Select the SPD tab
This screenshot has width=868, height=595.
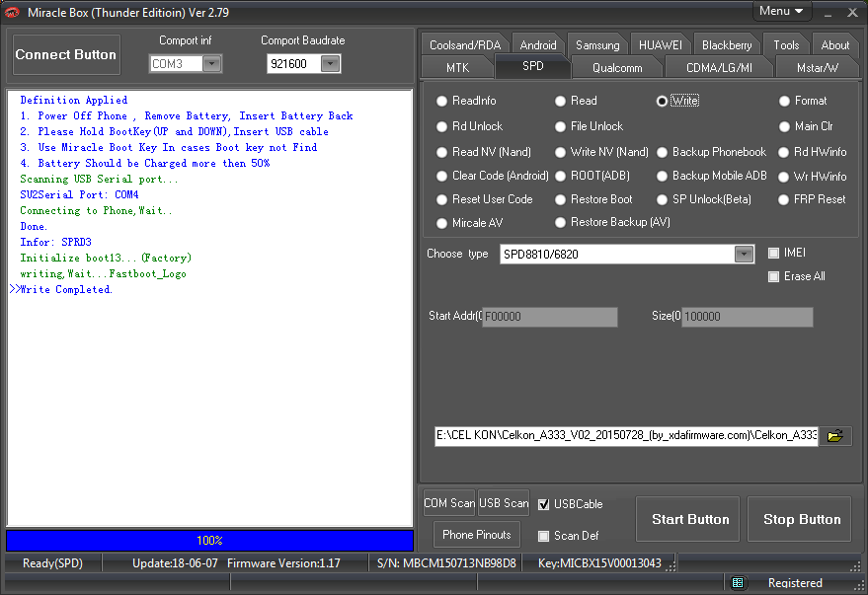[533, 66]
